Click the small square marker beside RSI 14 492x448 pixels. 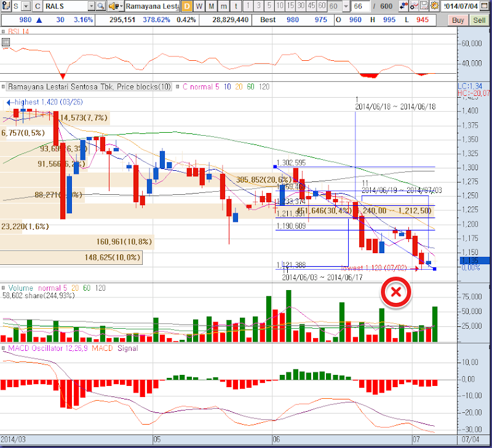3,32
